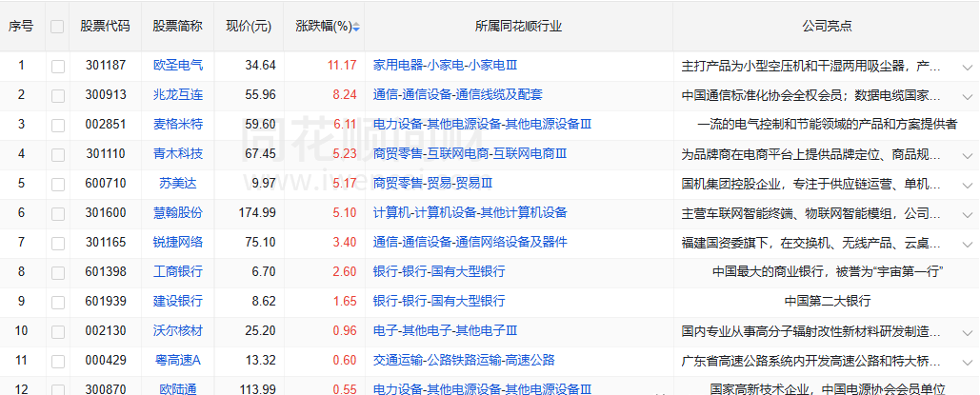Open industry link 通信-通信设备-通信线缆及配套
Viewport: 980px width, 395px height.
(x=457, y=94)
